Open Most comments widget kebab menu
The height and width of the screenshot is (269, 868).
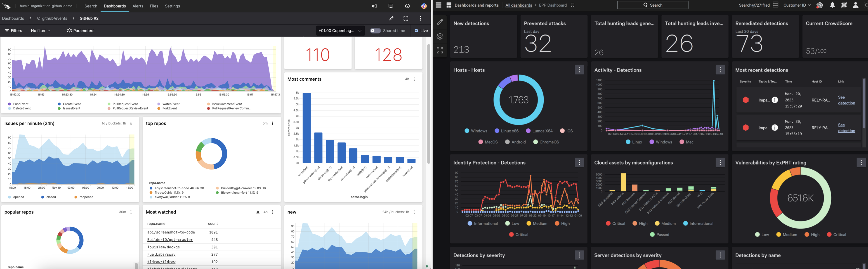point(414,79)
